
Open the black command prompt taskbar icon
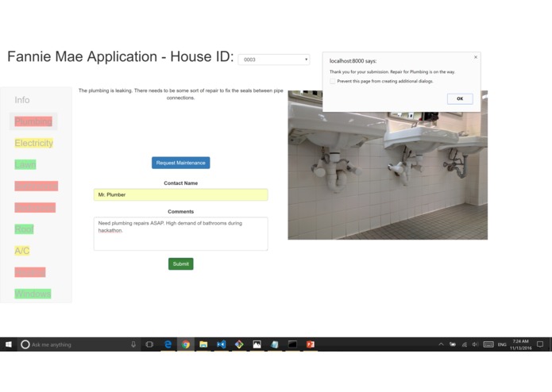click(x=292, y=344)
